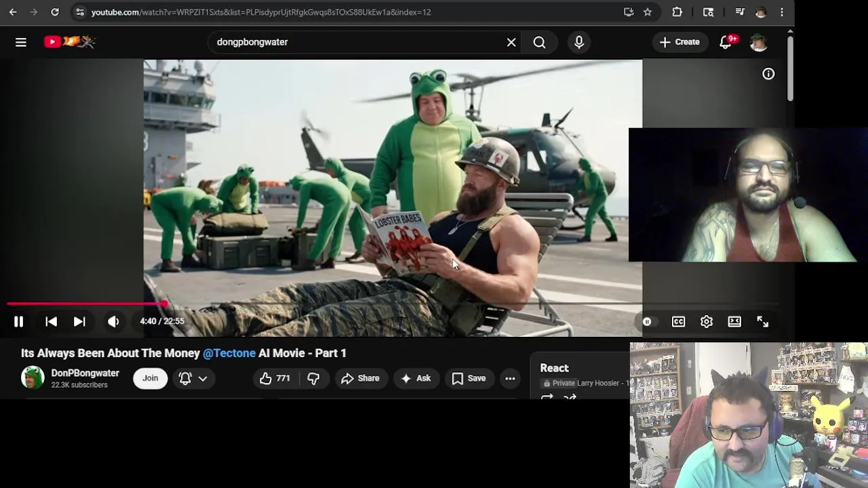This screenshot has width=868, height=488.
Task: Open the YouTube account avatar menu
Action: (759, 42)
